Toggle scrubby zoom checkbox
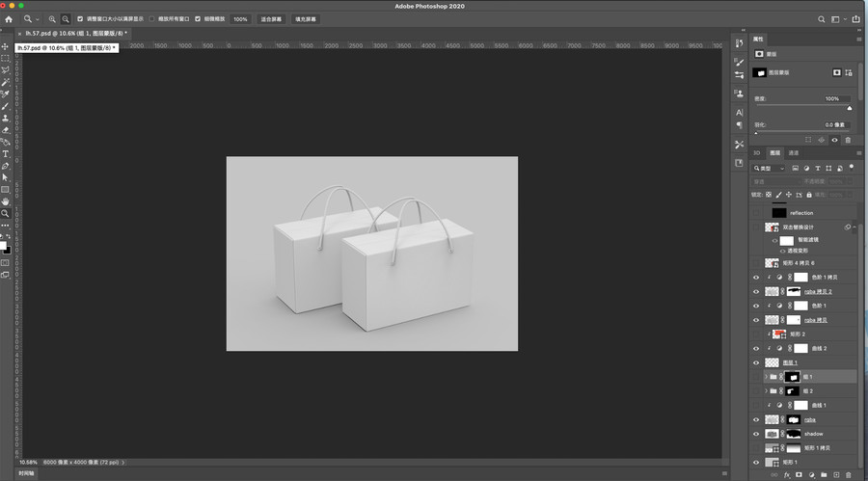Image resolution: width=868 pixels, height=481 pixels. click(x=198, y=19)
